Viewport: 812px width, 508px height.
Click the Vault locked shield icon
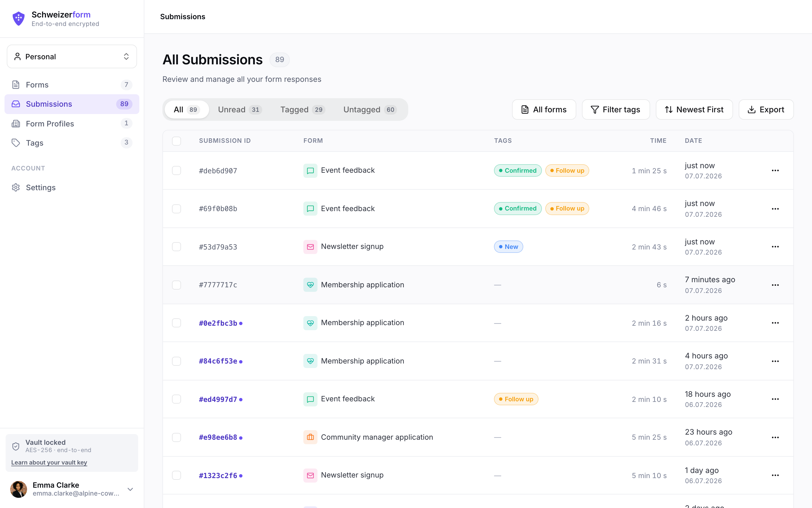pyautogui.click(x=16, y=446)
